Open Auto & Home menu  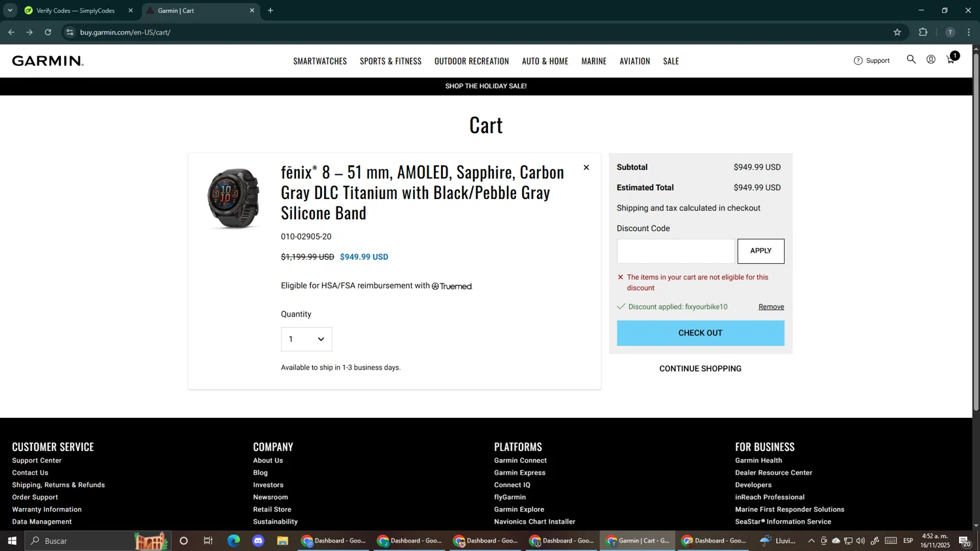545,61
